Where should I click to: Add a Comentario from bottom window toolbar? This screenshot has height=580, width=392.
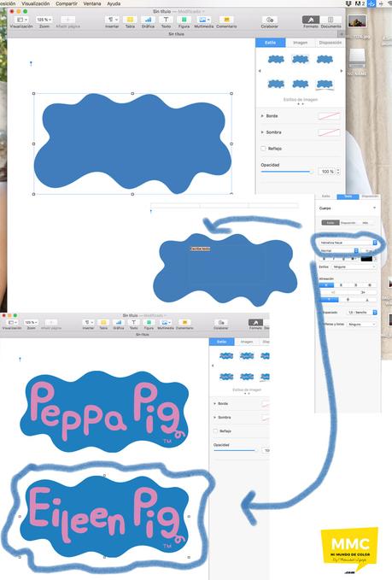pos(184,323)
